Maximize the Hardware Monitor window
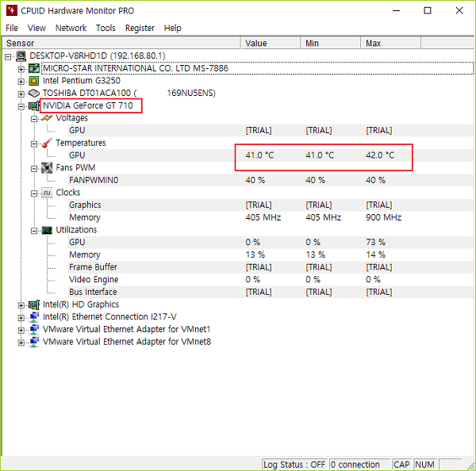Image resolution: width=476 pixels, height=471 pixels. (x=427, y=10)
